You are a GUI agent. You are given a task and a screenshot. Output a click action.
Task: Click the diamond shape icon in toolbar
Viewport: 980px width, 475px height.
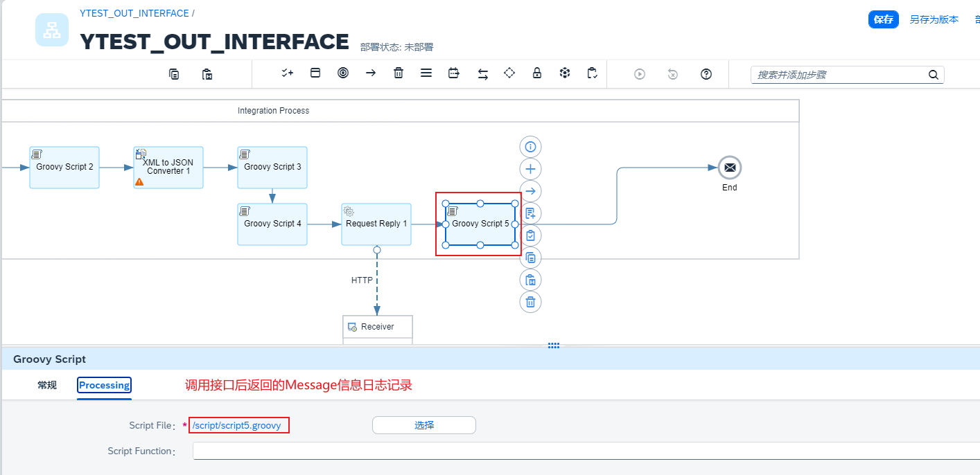tap(509, 73)
